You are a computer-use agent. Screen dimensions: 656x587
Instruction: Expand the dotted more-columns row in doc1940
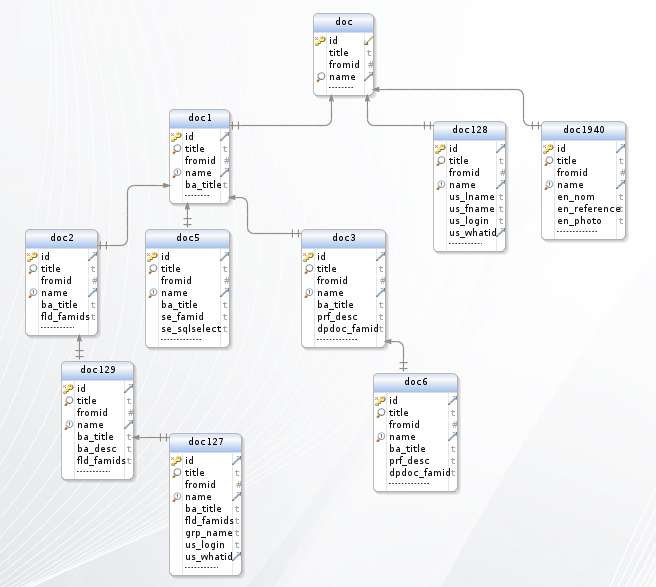[x=577, y=231]
